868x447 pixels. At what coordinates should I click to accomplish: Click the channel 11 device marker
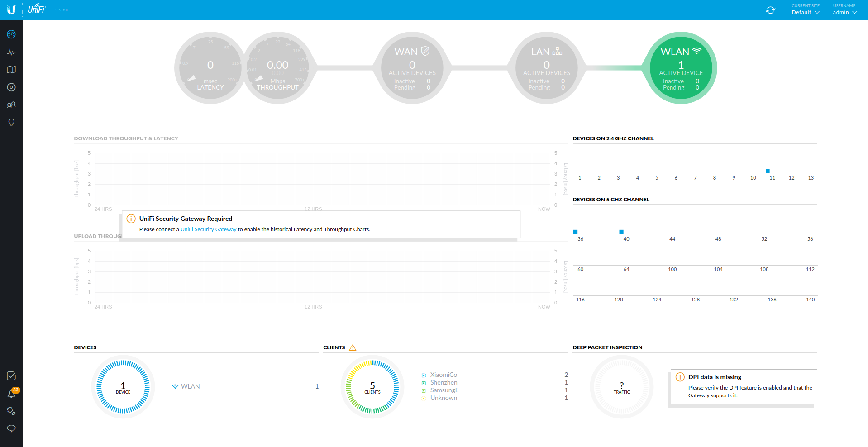pos(768,171)
